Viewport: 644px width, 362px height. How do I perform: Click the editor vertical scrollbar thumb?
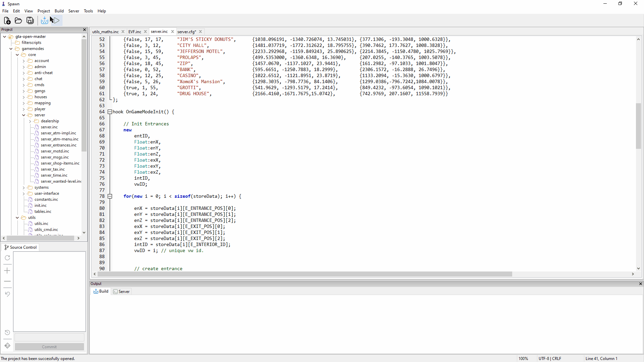638,126
